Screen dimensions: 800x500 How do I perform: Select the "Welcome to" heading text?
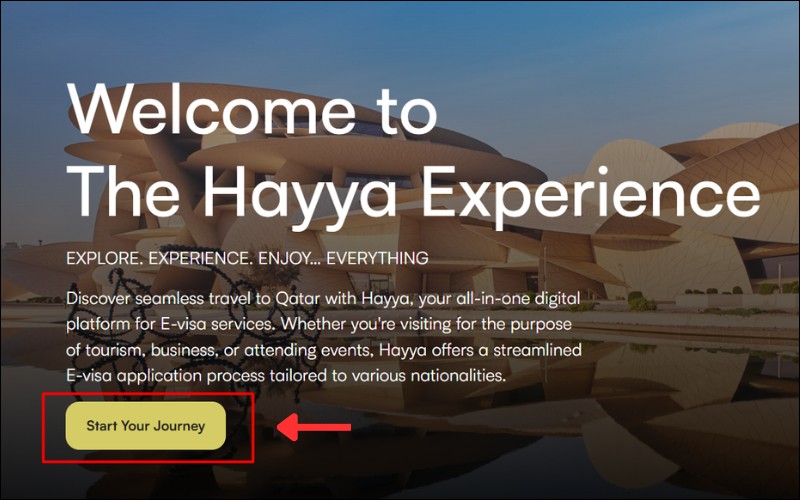[x=252, y=111]
